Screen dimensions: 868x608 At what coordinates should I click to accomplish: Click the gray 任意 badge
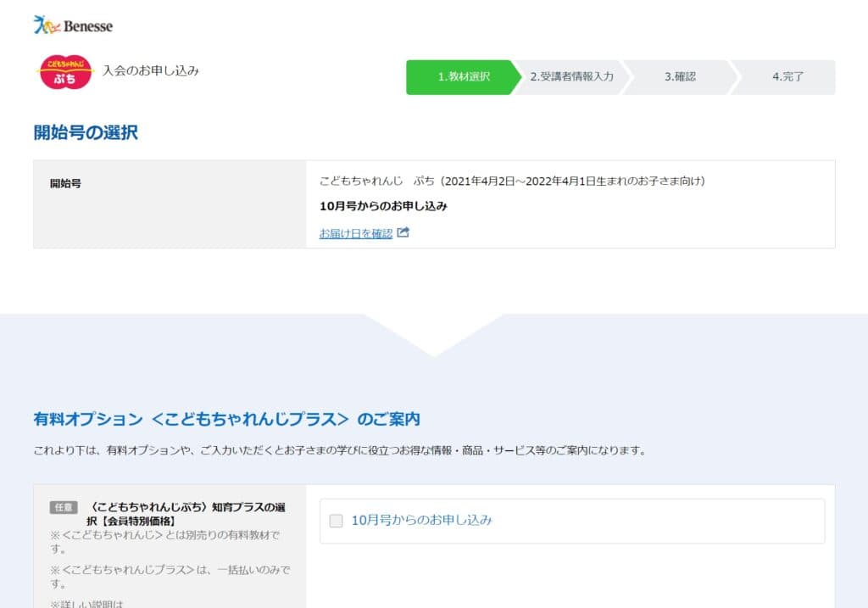tap(64, 507)
